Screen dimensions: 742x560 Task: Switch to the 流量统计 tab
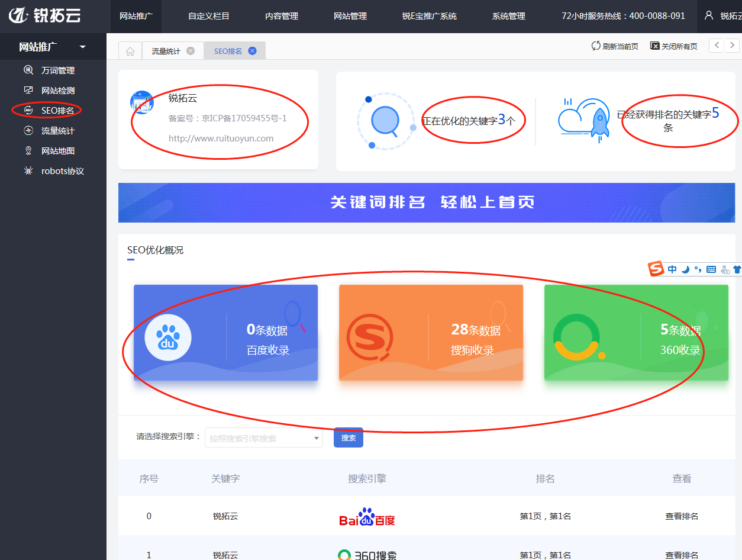tap(166, 52)
